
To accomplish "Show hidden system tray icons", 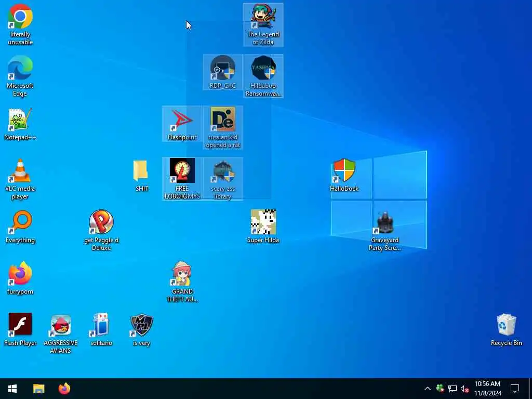I will coord(428,389).
